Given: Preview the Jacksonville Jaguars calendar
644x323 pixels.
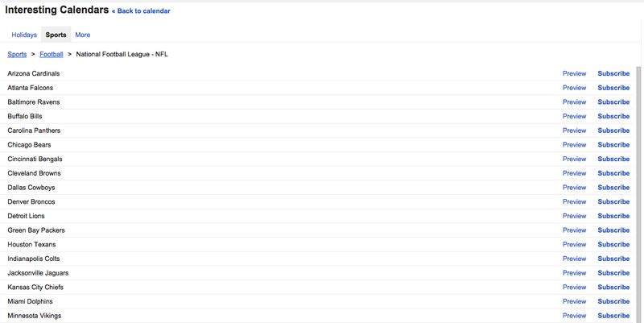Looking at the screenshot, I should pos(574,273).
